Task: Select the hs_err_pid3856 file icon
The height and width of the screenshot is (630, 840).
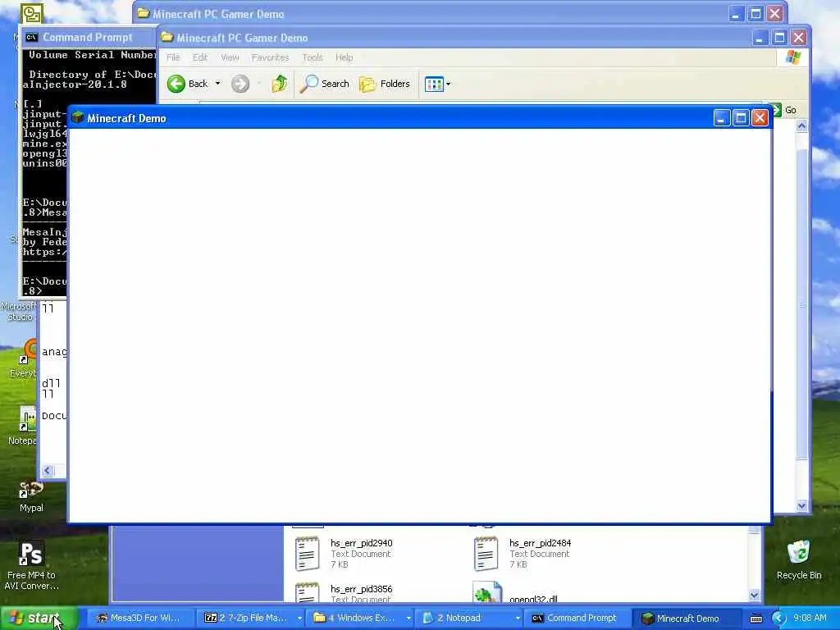Action: (307, 592)
